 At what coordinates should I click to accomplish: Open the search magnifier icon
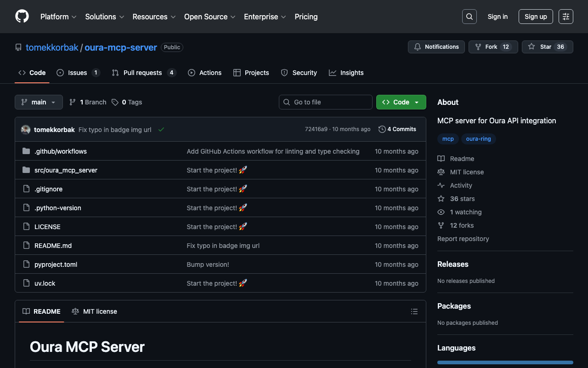469,17
